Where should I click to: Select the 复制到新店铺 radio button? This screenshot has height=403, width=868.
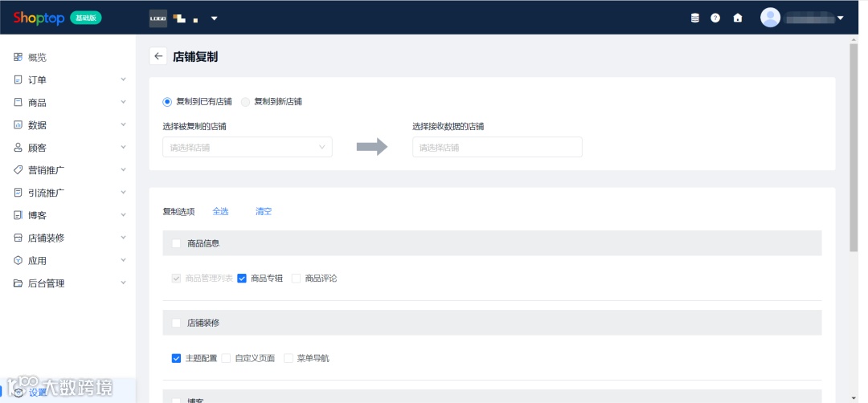point(245,102)
